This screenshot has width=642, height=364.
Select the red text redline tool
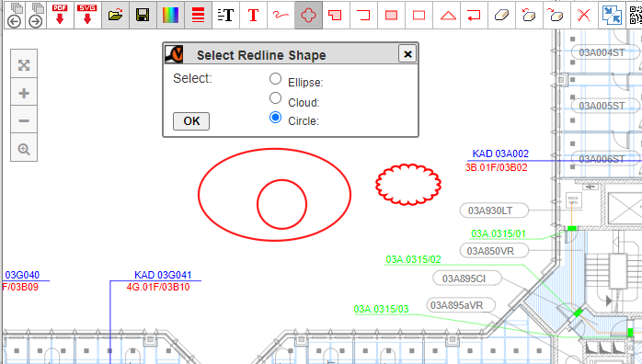pyautogui.click(x=253, y=15)
